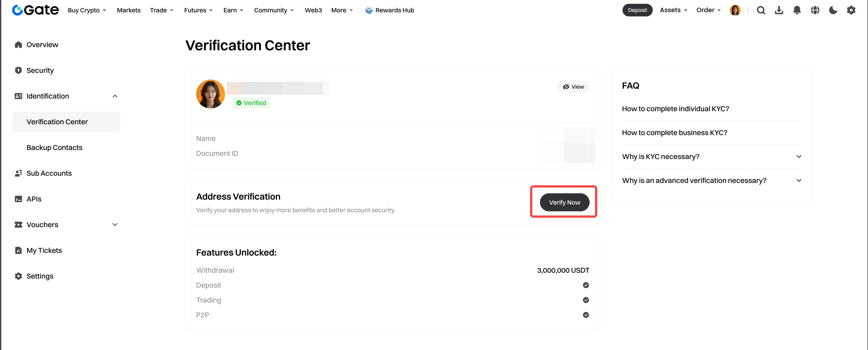Open 'How to complete individual KYC?' link
The image size is (868, 350).
point(675,109)
